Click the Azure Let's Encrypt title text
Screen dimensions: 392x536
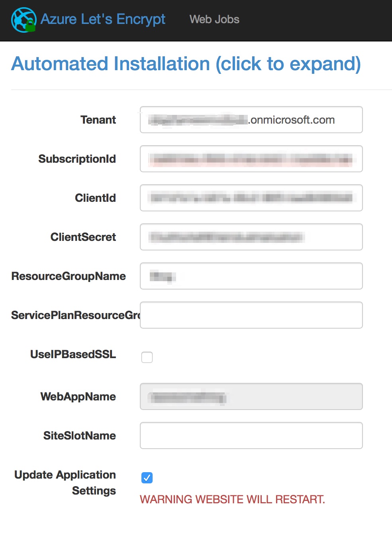[x=103, y=19]
